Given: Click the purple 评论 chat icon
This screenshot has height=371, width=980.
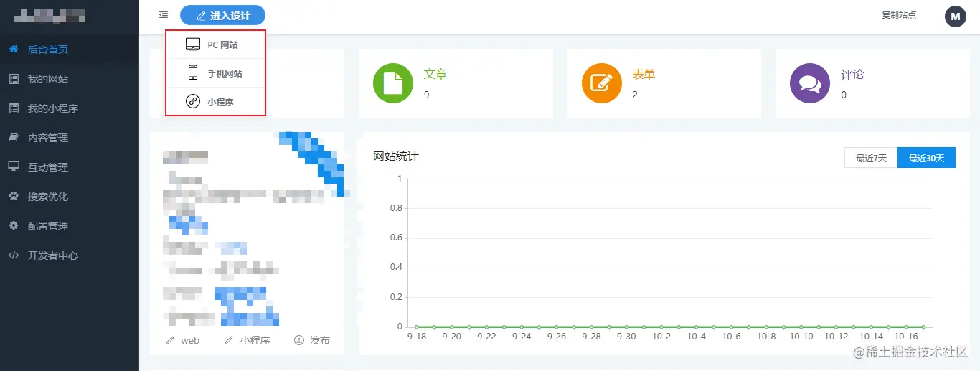Looking at the screenshot, I should [810, 83].
